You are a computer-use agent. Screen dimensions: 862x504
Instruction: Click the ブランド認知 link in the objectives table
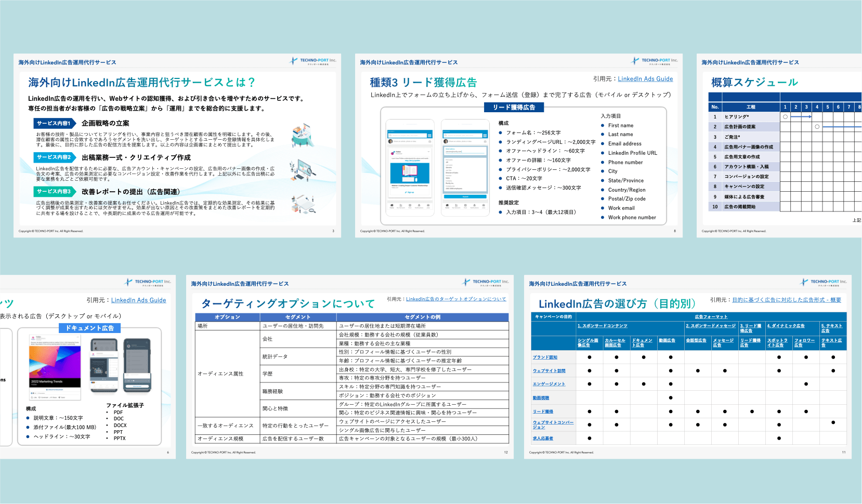coord(545,357)
